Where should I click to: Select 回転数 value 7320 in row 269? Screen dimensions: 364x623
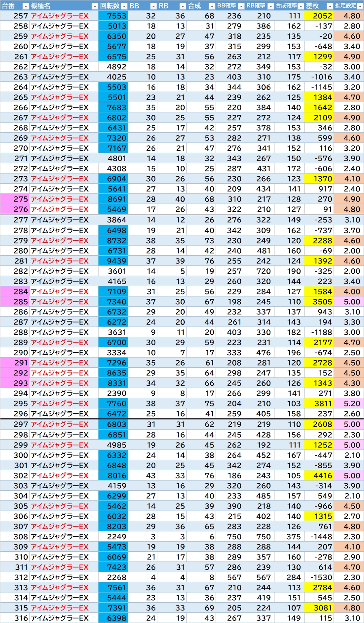point(113,138)
